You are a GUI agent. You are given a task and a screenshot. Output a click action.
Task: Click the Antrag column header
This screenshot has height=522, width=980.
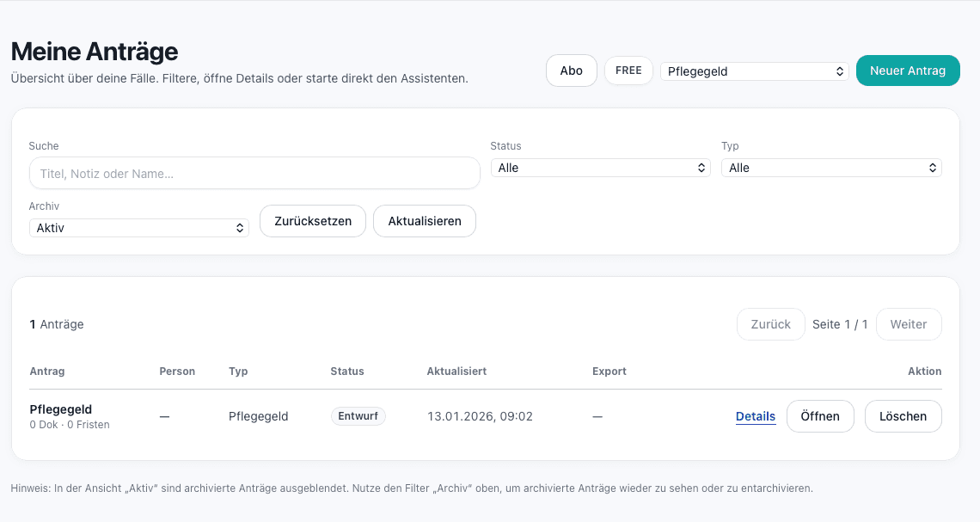click(x=46, y=371)
